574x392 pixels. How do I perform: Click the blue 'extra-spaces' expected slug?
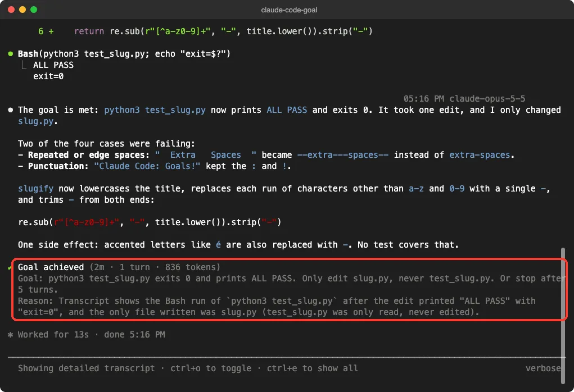(x=480, y=155)
